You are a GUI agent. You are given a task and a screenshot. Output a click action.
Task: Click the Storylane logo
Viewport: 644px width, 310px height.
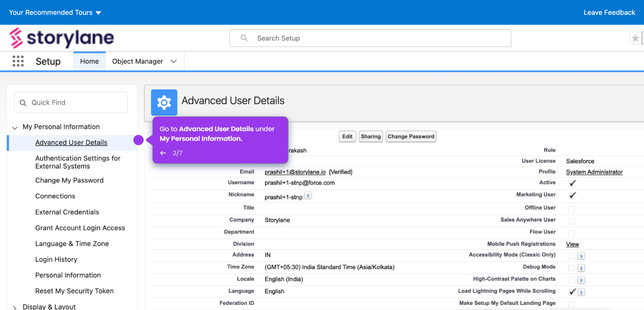point(62,38)
